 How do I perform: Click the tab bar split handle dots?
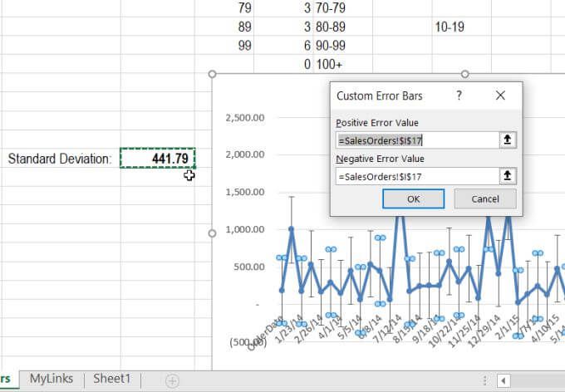coord(485,380)
